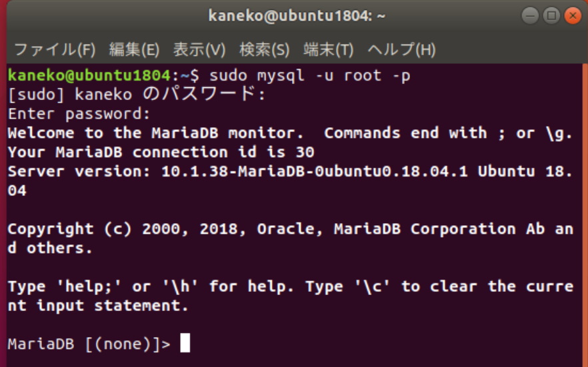
Task: Open the 表示(V) menu
Action: 199,49
